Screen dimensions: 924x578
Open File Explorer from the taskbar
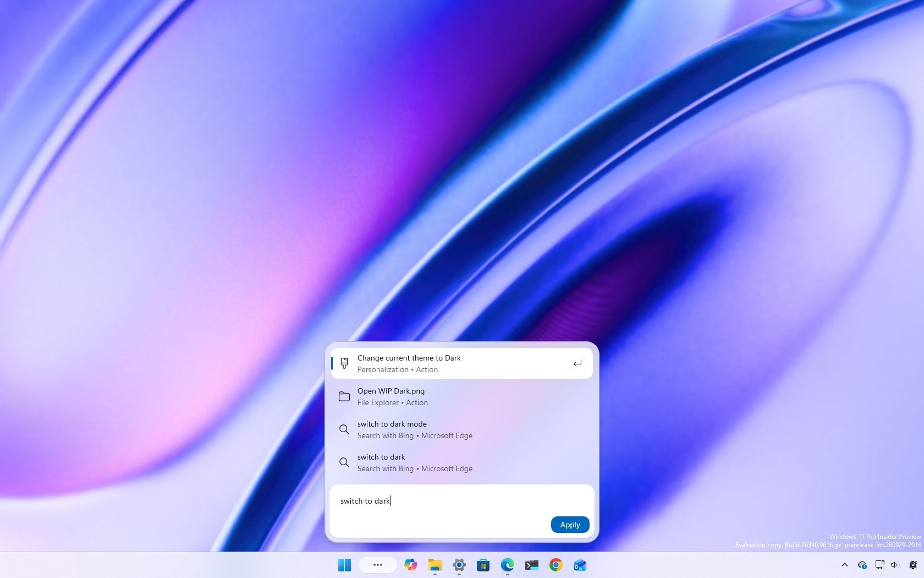[x=435, y=565]
